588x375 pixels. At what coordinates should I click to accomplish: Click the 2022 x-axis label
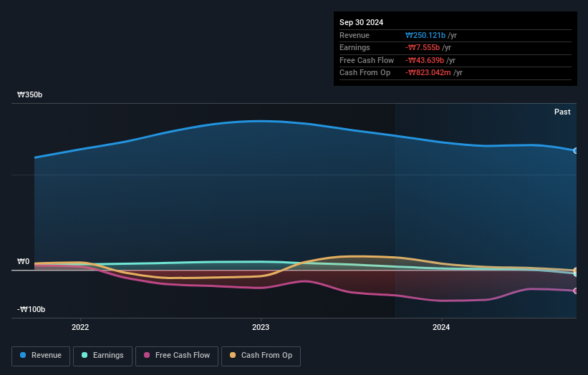(x=80, y=327)
